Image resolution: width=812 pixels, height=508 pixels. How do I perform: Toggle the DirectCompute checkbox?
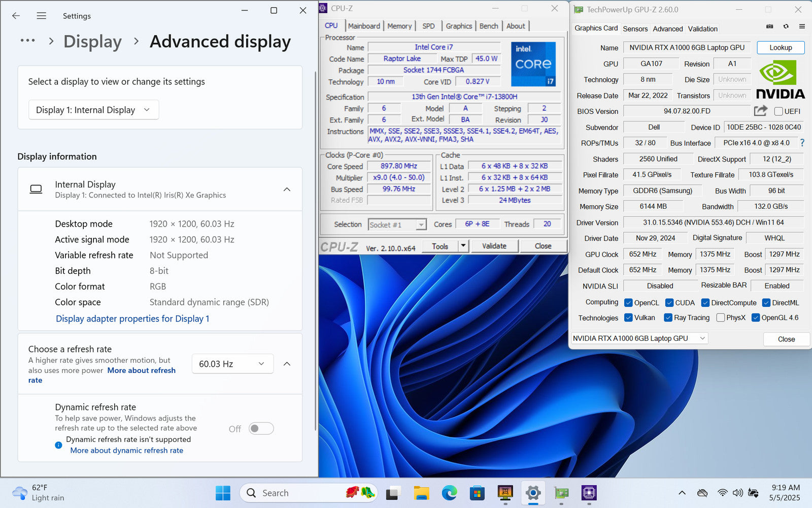[x=705, y=303]
